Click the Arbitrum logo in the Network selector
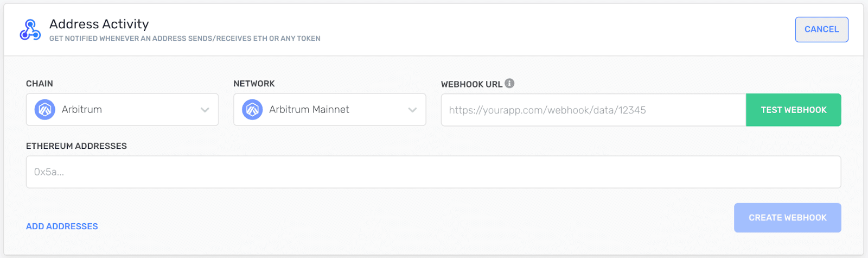Viewport: 868px width, 258px height. point(252,110)
